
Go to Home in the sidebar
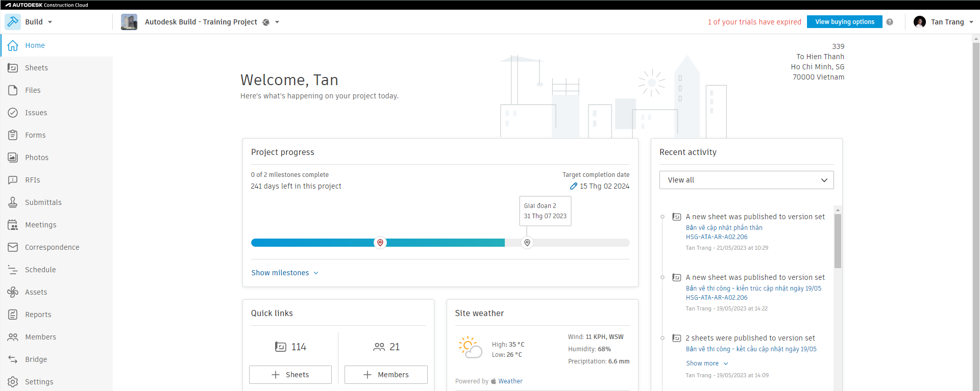[57, 45]
